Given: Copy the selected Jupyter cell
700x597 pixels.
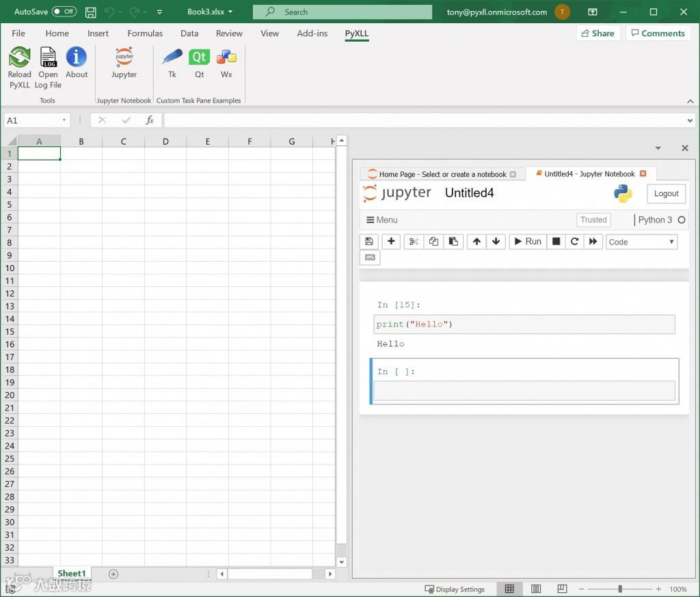Looking at the screenshot, I should [x=433, y=241].
